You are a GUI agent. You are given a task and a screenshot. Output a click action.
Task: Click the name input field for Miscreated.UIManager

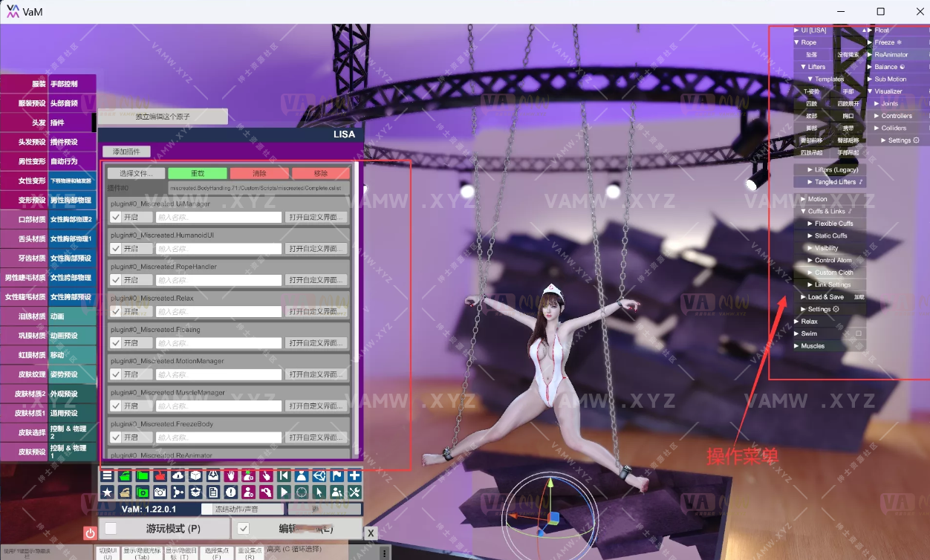point(219,218)
